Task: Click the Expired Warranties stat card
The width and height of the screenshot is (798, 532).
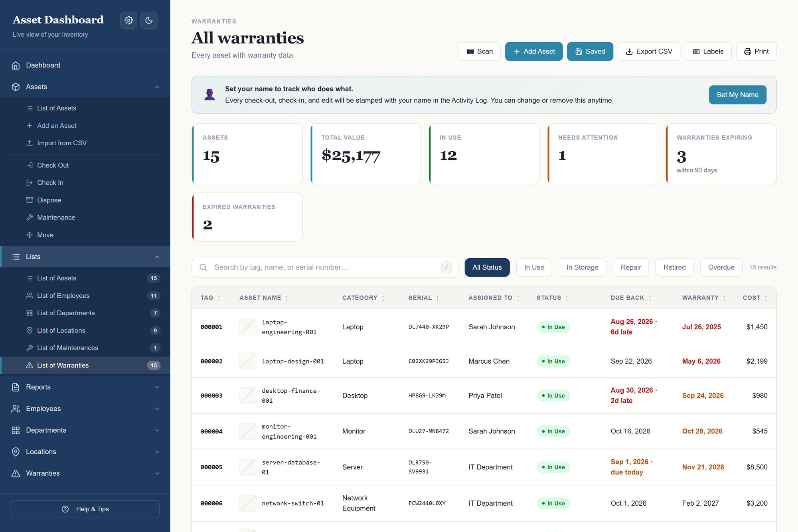Action: [247, 217]
